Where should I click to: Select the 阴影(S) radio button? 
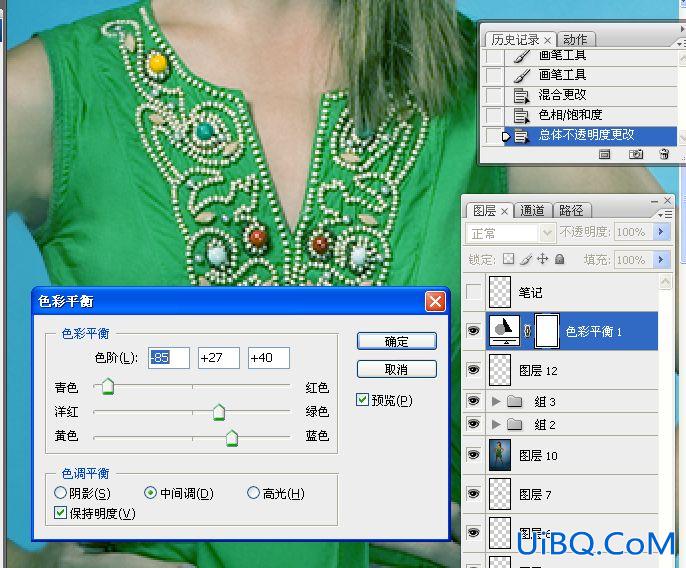(x=60, y=493)
